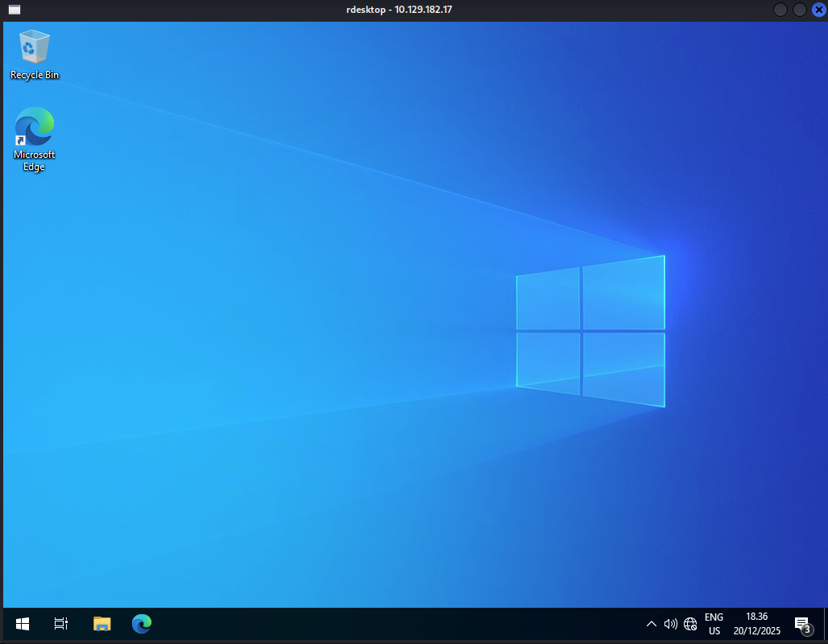Launch Microsoft Edge from the taskbar
The width and height of the screenshot is (828, 644).
coord(142,624)
